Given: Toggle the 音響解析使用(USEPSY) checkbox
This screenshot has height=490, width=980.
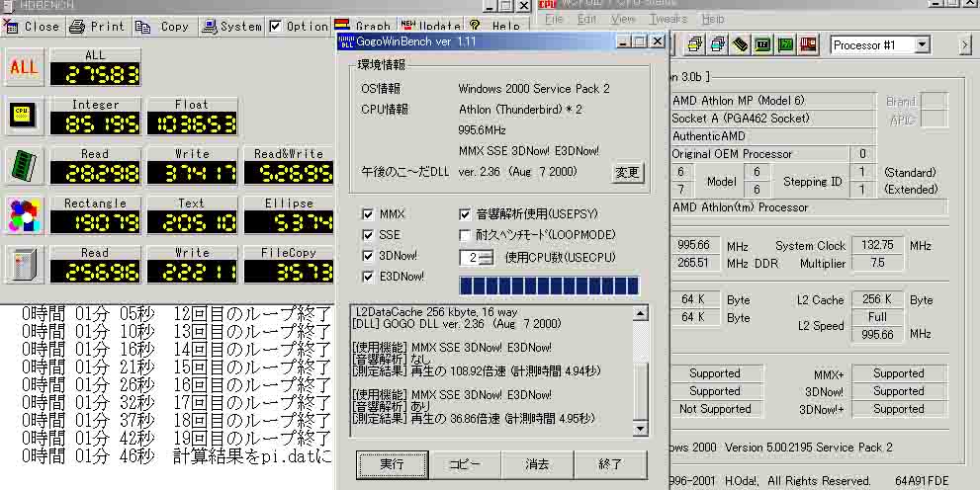Looking at the screenshot, I should coord(465,214).
